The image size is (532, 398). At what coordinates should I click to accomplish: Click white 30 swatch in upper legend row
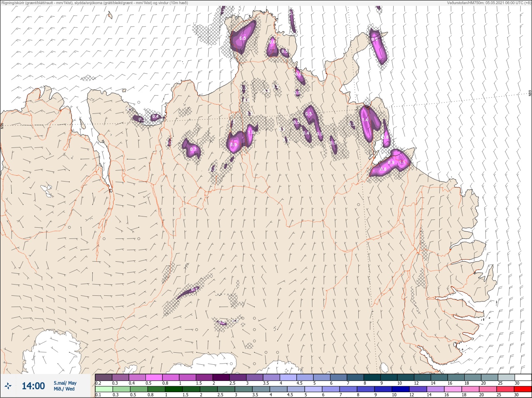pos(523,377)
